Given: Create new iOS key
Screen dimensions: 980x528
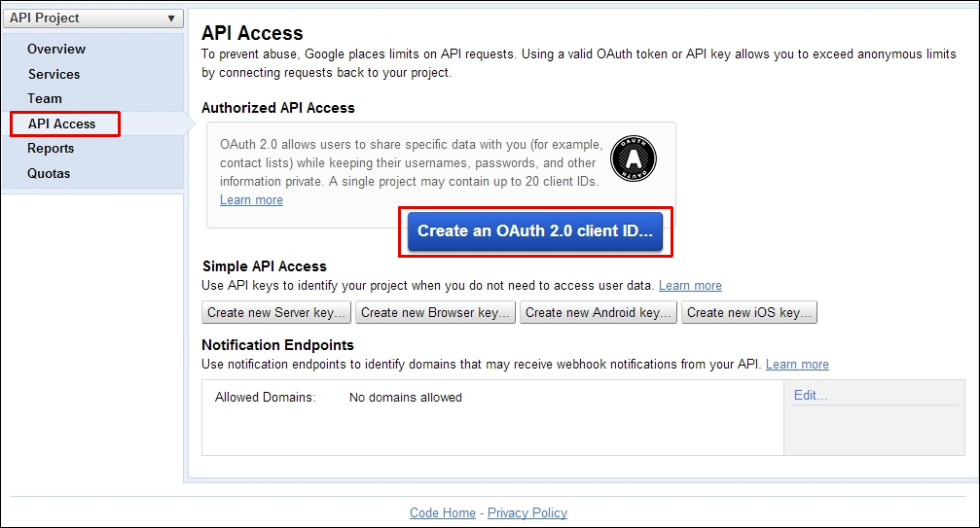Looking at the screenshot, I should coord(748,312).
